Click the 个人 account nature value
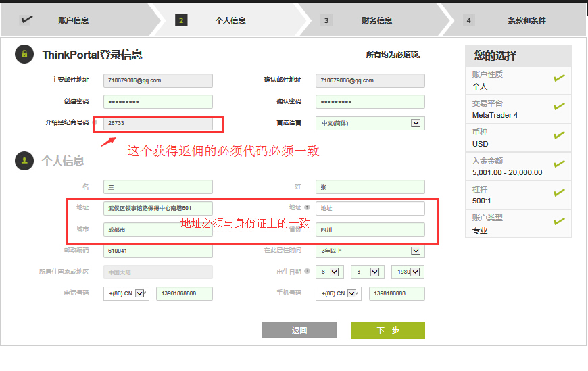Viewport: 588px width, 371px height. [x=480, y=86]
